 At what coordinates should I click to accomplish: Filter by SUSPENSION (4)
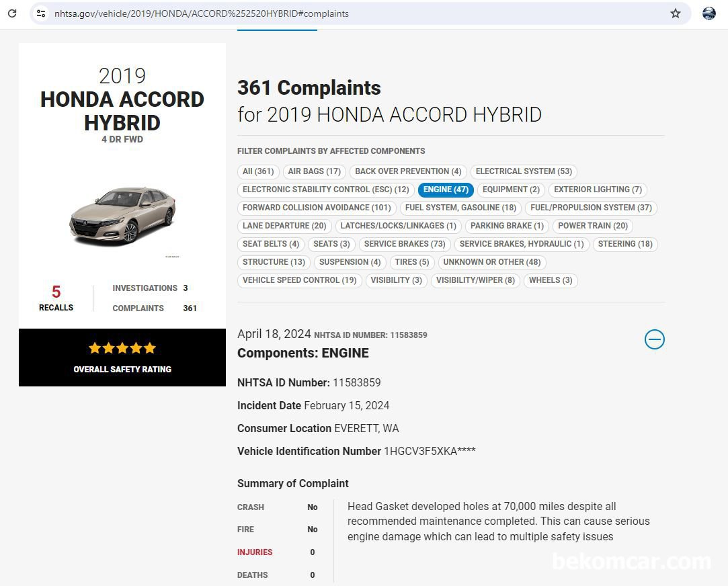(x=350, y=262)
